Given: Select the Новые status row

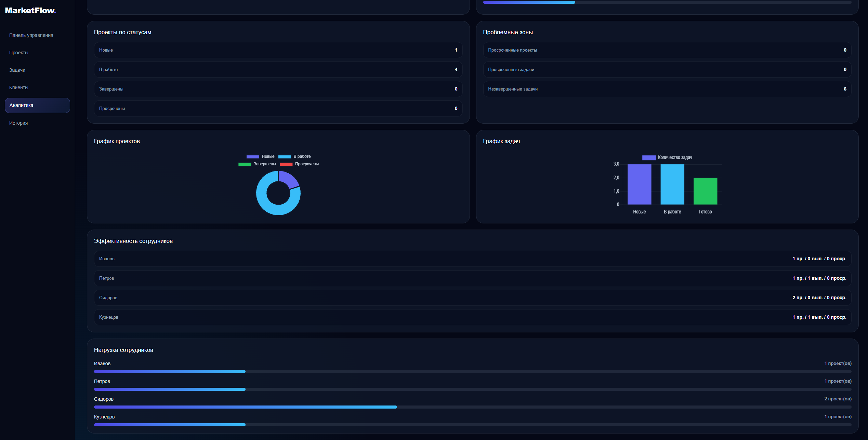Looking at the screenshot, I should tap(278, 50).
